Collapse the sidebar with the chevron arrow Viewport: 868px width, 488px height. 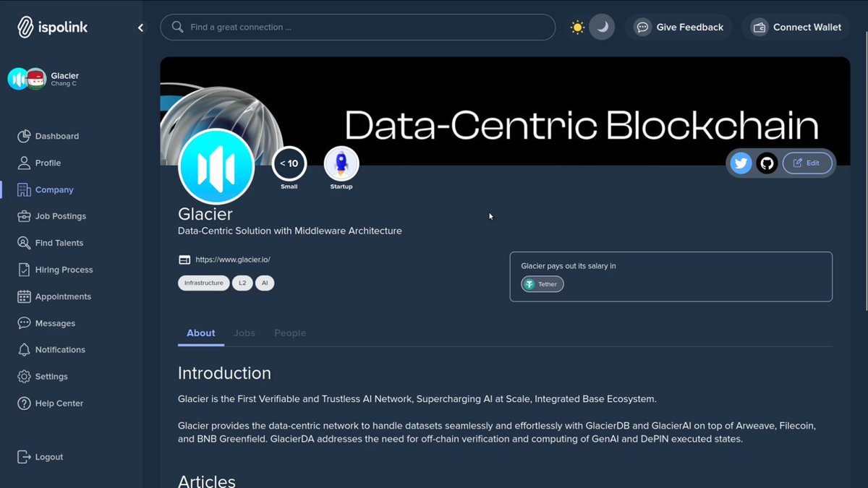(140, 27)
